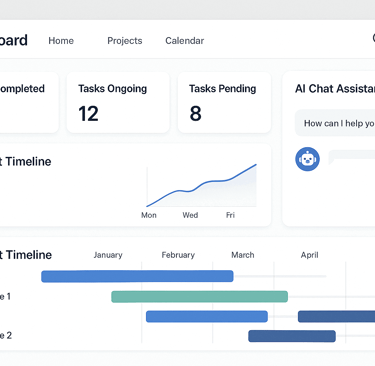Click the January column header
Viewport: 375px width, 366px height.
(x=108, y=255)
